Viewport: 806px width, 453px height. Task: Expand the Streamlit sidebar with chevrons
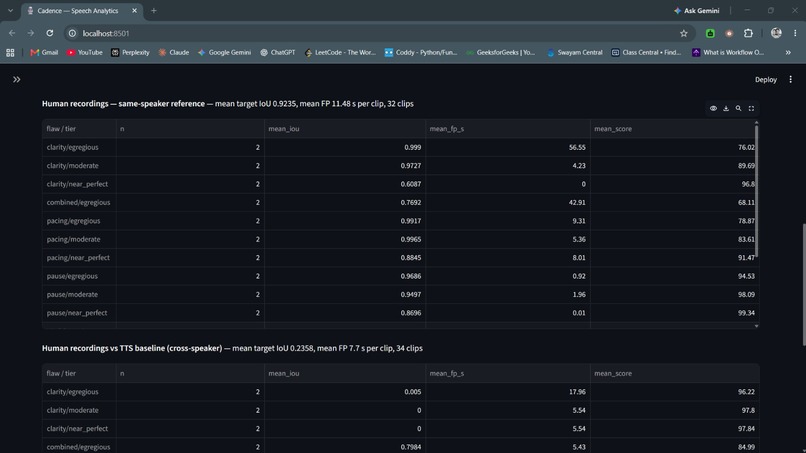16,80
